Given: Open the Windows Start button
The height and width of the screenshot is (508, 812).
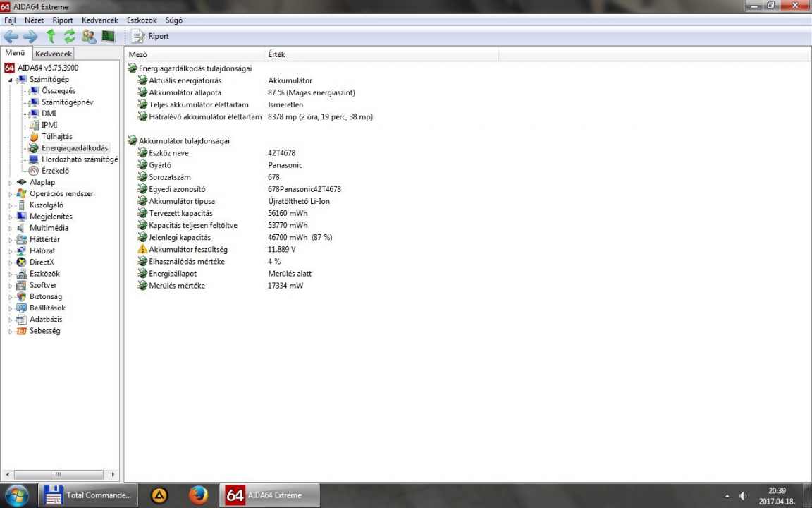Looking at the screenshot, I should [x=16, y=495].
